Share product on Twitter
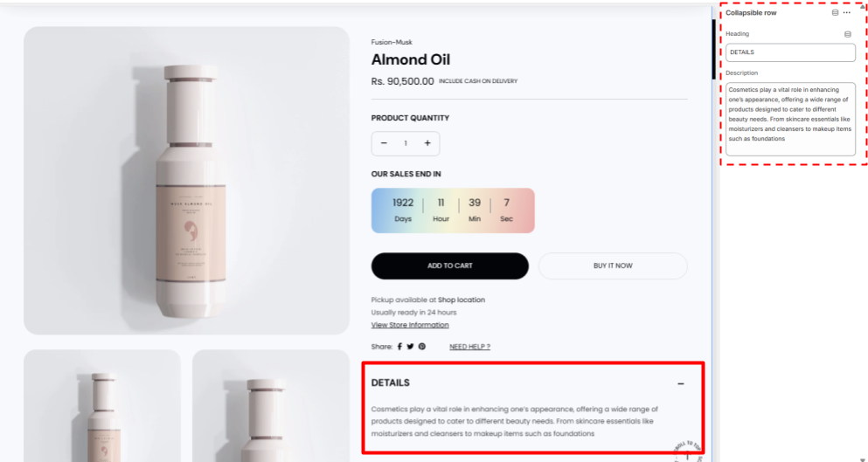Screen dimensions: 868x462 point(411,347)
